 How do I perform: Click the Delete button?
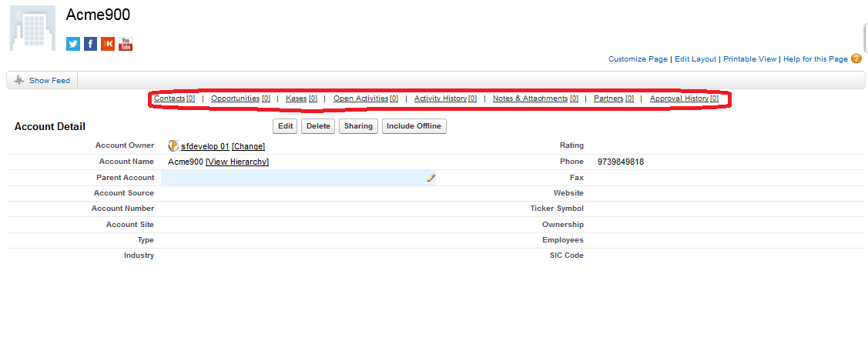[x=318, y=126]
